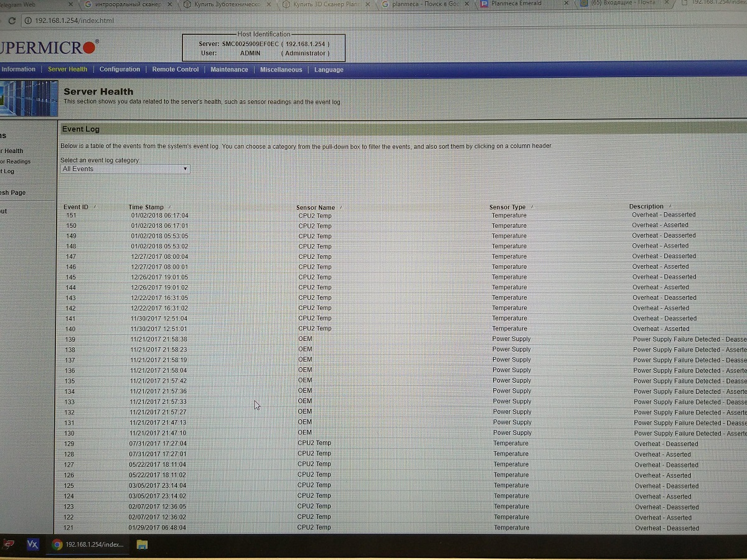Image resolution: width=747 pixels, height=560 pixels.
Task: Switch to the Planmeca Emerald browser tab
Action: (520, 4)
